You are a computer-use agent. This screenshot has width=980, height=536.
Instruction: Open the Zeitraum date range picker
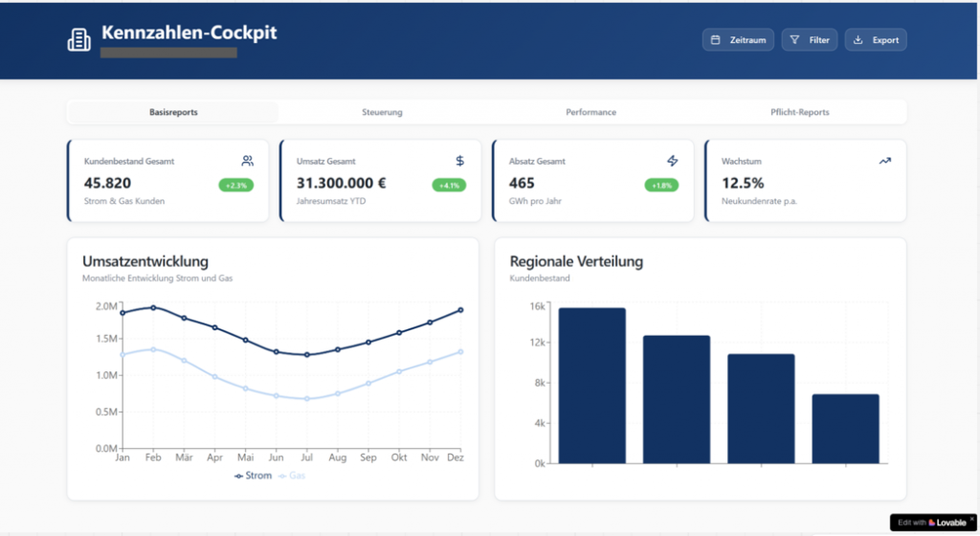pos(738,40)
